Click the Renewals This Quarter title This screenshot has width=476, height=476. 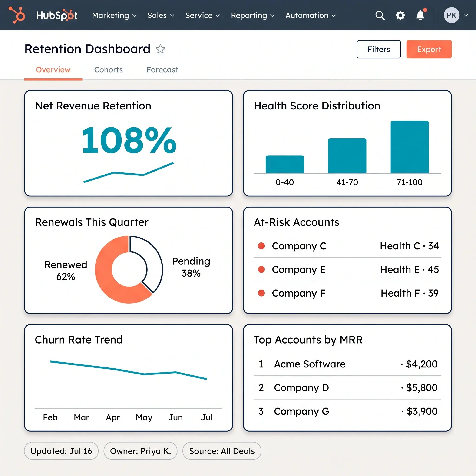pos(92,222)
